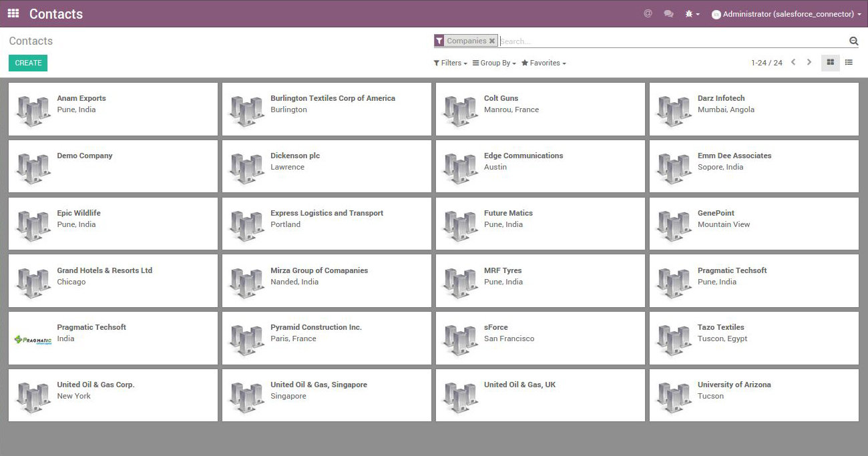This screenshot has height=456, width=868.
Task: Click Express Logistics and Transport building icon
Action: 246,226
